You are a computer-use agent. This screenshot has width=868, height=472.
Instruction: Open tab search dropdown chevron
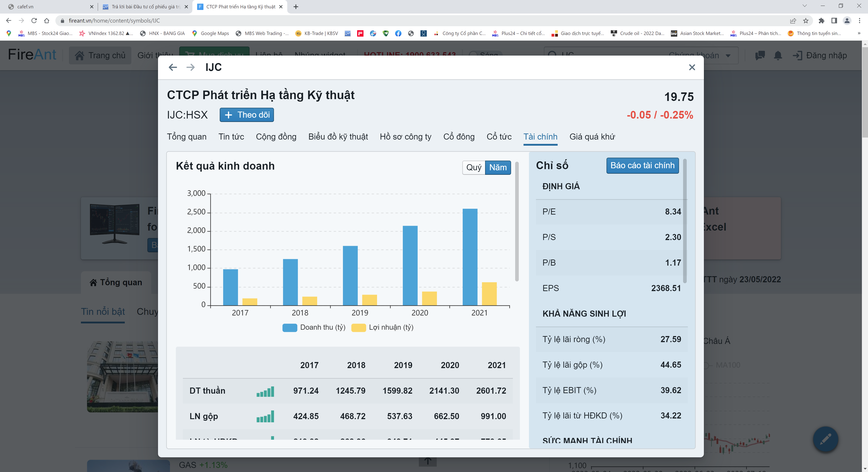805,6
